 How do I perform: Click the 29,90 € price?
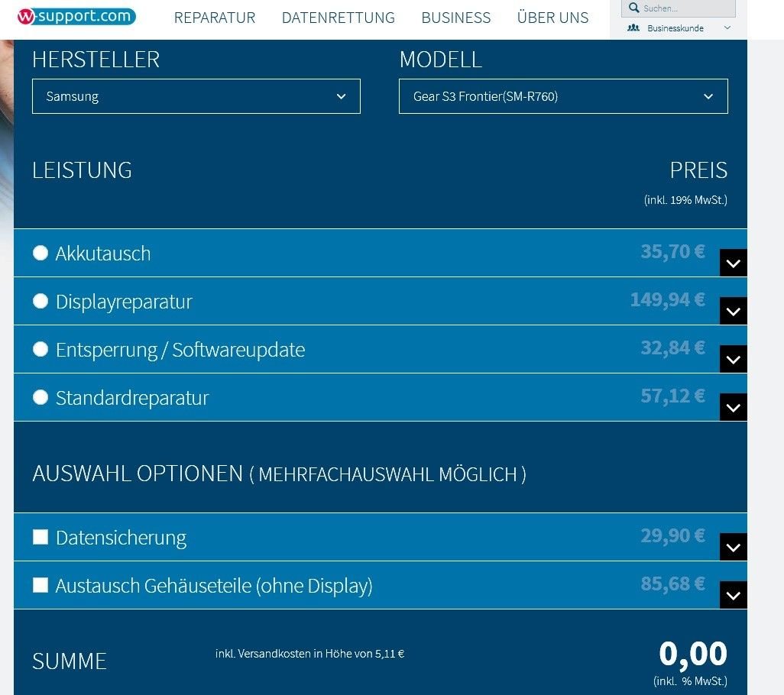[673, 535]
